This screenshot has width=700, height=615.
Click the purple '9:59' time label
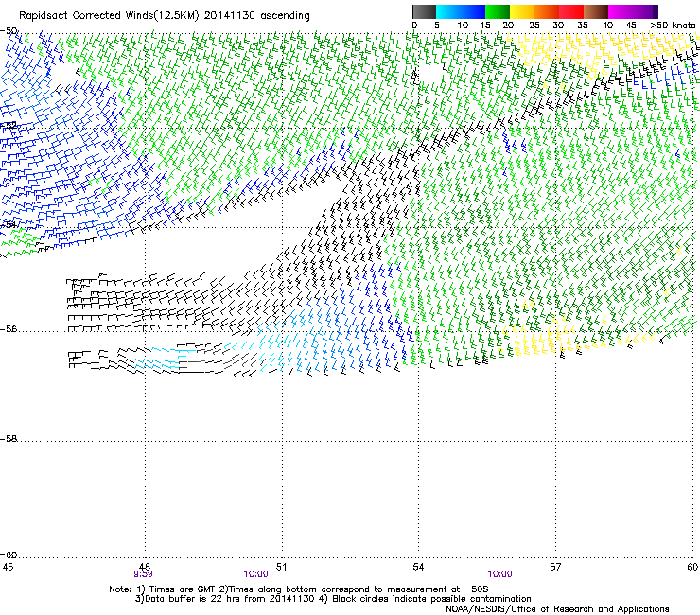(x=143, y=574)
